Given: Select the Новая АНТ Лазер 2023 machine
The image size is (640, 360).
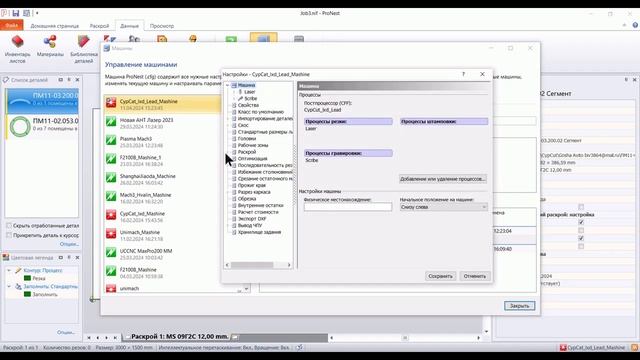Looking at the screenshot, I should pyautogui.click(x=162, y=123).
